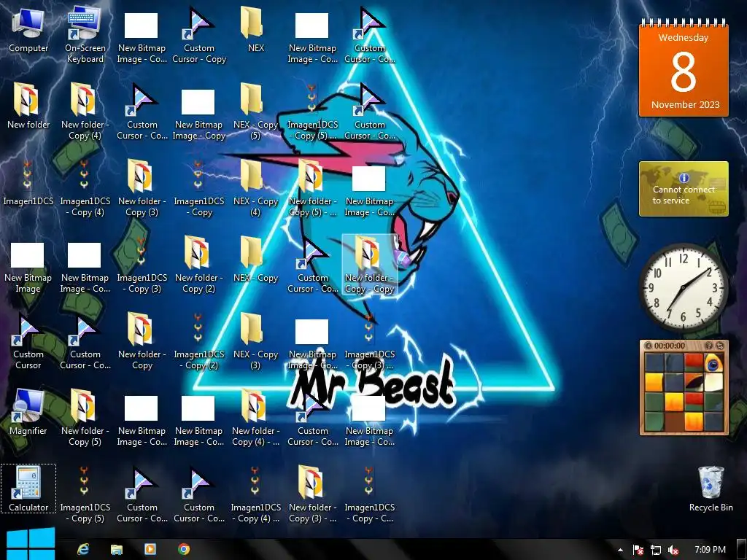Click the 00:00:00 puzzle timer text
The height and width of the screenshot is (560, 747).
(670, 346)
